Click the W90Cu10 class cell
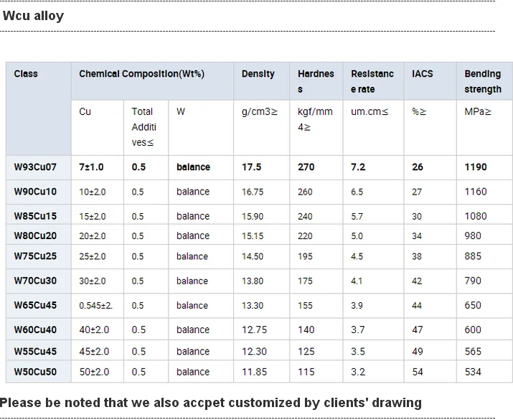Viewport: 513px width, 420px height. coord(35,192)
